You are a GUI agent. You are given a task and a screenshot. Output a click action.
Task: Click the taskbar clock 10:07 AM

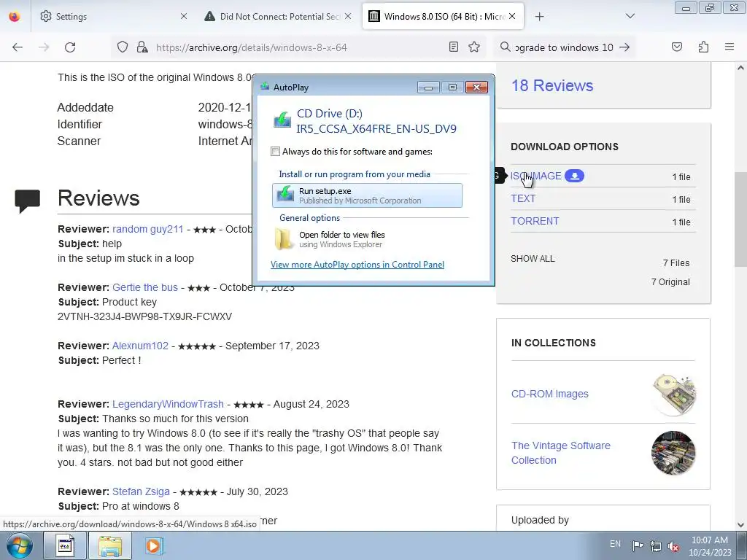pyautogui.click(x=710, y=546)
